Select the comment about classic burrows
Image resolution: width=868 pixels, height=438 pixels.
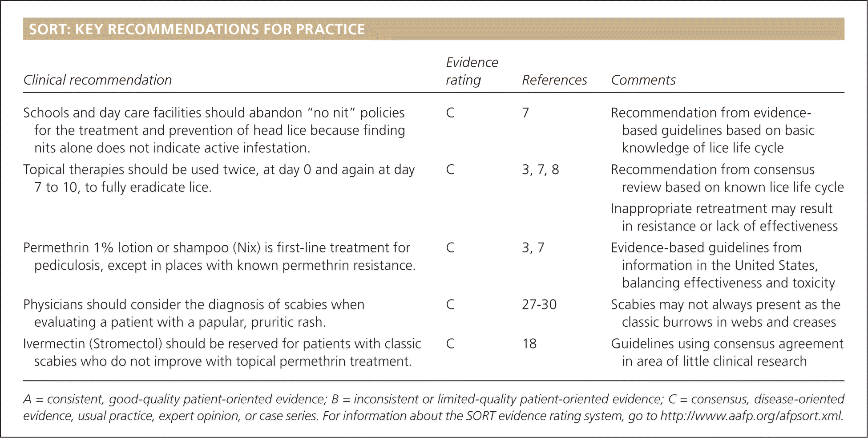point(725,313)
